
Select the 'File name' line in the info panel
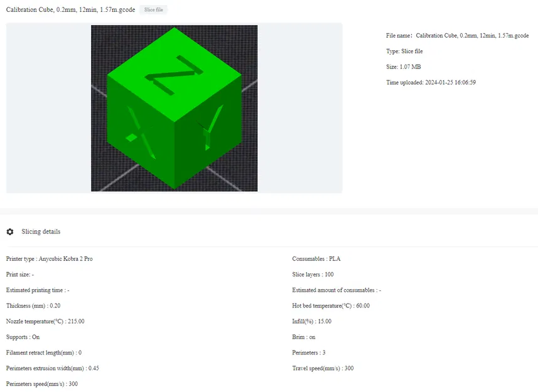tap(458, 36)
